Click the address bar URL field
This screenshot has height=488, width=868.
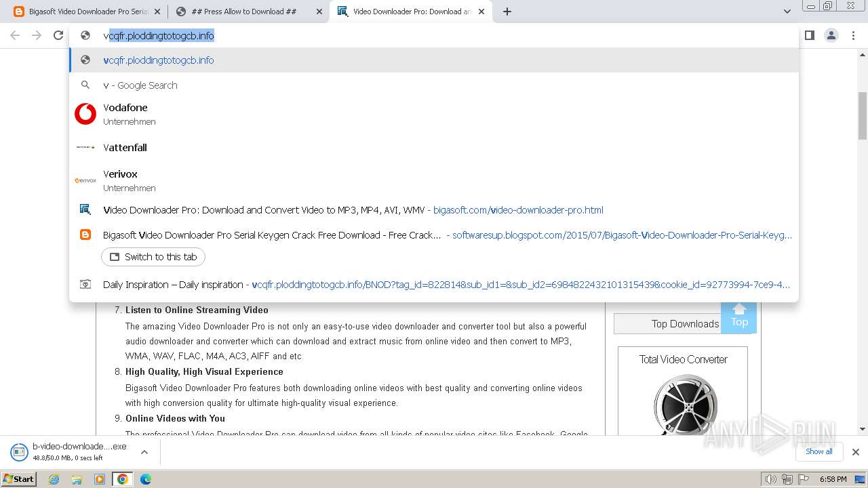tap(434, 35)
